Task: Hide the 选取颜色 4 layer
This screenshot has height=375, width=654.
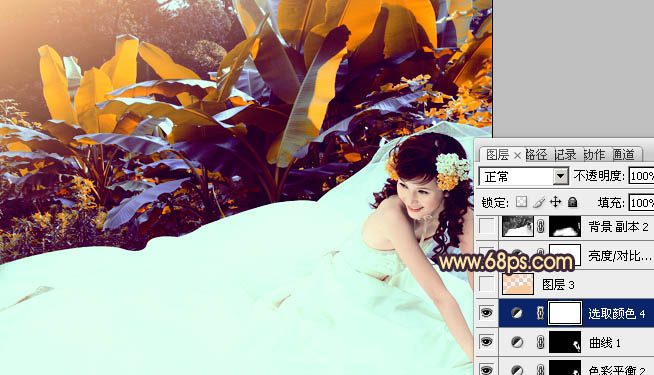Action: pyautogui.click(x=486, y=312)
